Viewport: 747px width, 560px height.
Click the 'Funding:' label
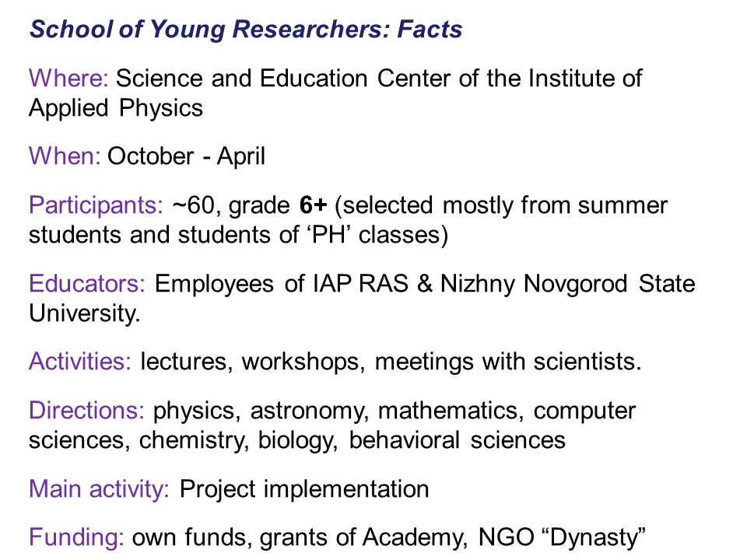point(76,538)
